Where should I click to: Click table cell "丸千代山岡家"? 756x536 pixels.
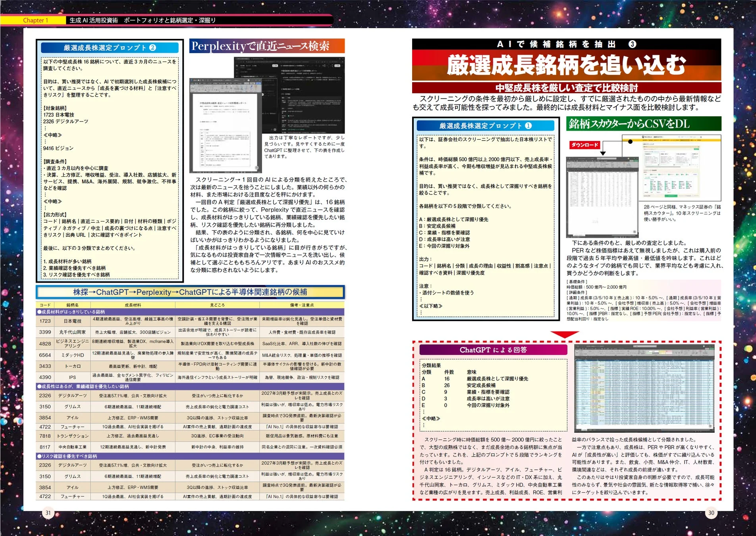[73, 332]
